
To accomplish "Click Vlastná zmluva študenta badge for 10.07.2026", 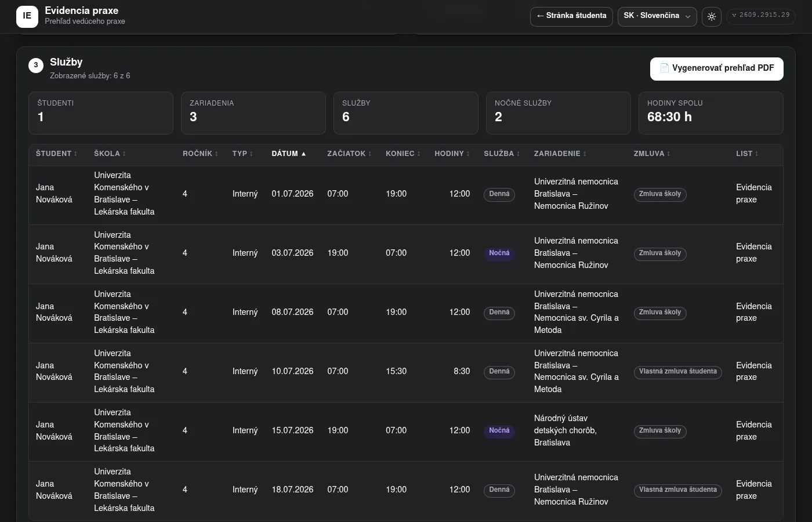I will click(678, 372).
